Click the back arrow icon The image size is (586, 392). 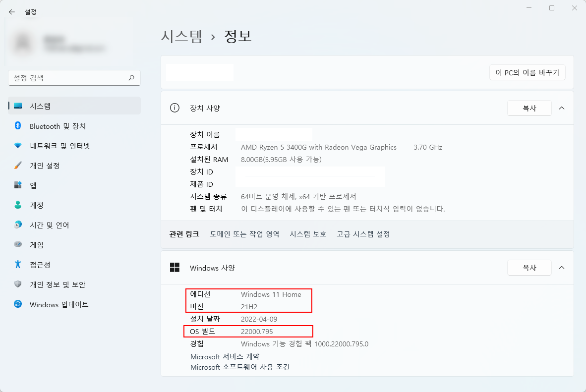(11, 12)
